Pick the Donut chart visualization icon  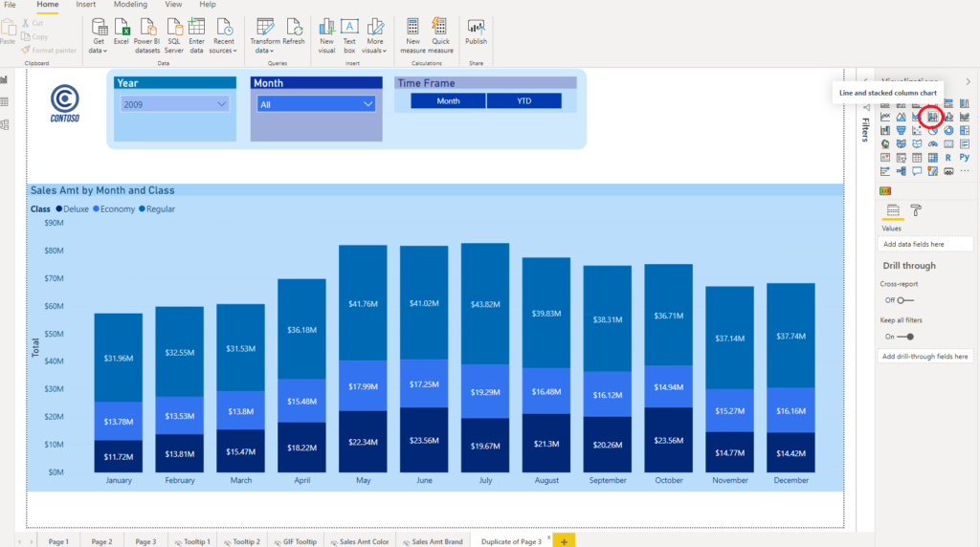click(948, 130)
